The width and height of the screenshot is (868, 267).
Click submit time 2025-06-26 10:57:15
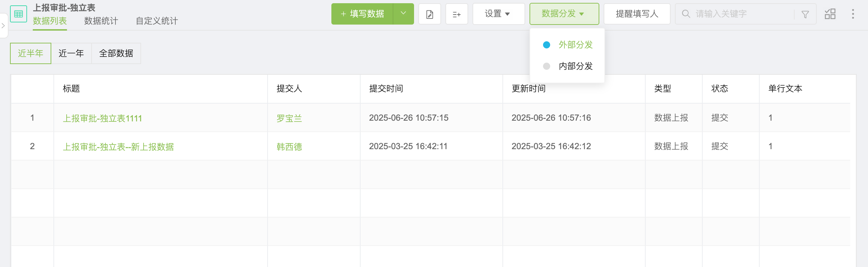click(409, 118)
